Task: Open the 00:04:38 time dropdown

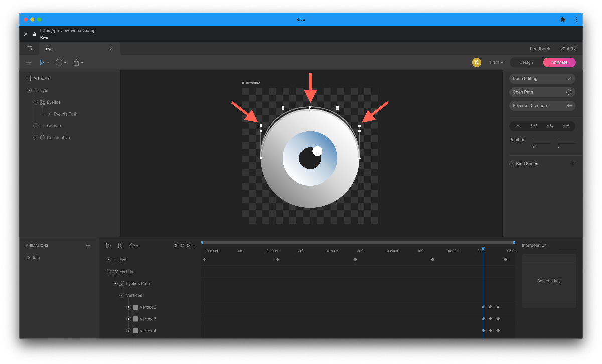Action: point(184,246)
